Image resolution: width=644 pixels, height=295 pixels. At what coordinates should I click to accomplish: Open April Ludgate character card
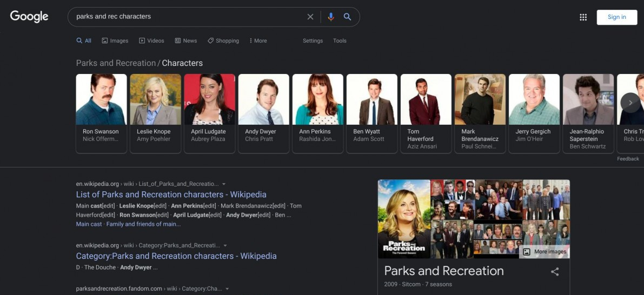coord(209,113)
